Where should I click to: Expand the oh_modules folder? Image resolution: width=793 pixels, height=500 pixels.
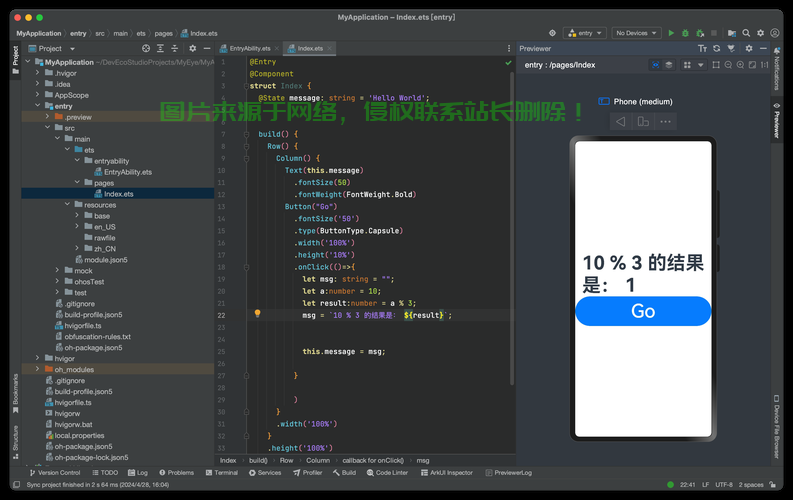[x=38, y=369]
